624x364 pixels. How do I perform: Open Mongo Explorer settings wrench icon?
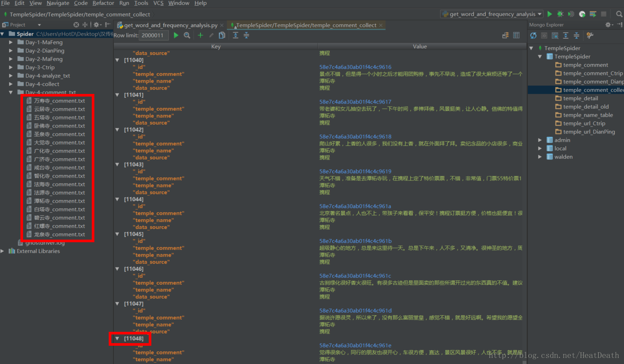[590, 35]
